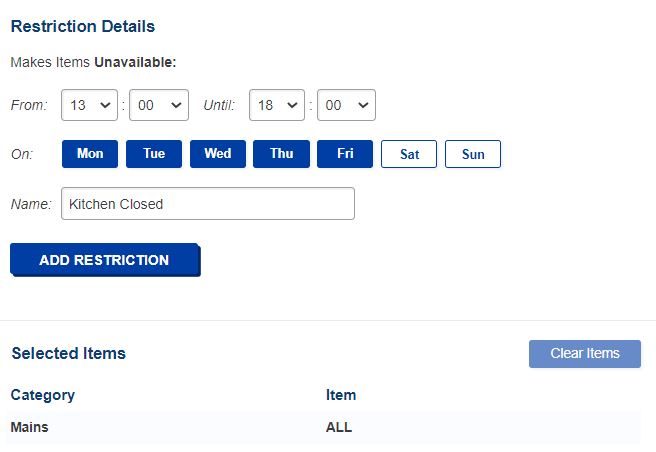Unselect Fri from the restriction days
The height and width of the screenshot is (452, 656).
click(345, 154)
